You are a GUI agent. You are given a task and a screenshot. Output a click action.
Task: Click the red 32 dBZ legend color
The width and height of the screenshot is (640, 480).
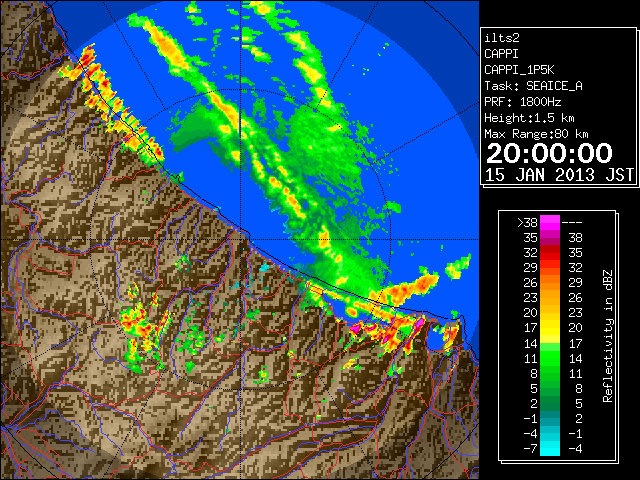tap(550, 253)
